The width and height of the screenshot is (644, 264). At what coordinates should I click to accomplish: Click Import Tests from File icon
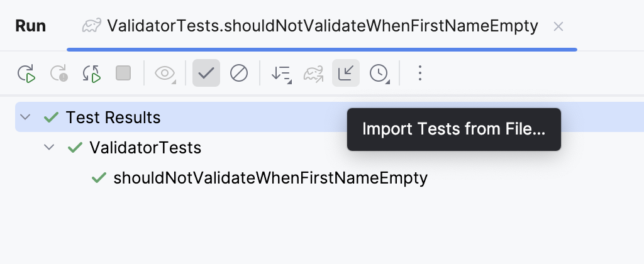tap(346, 74)
